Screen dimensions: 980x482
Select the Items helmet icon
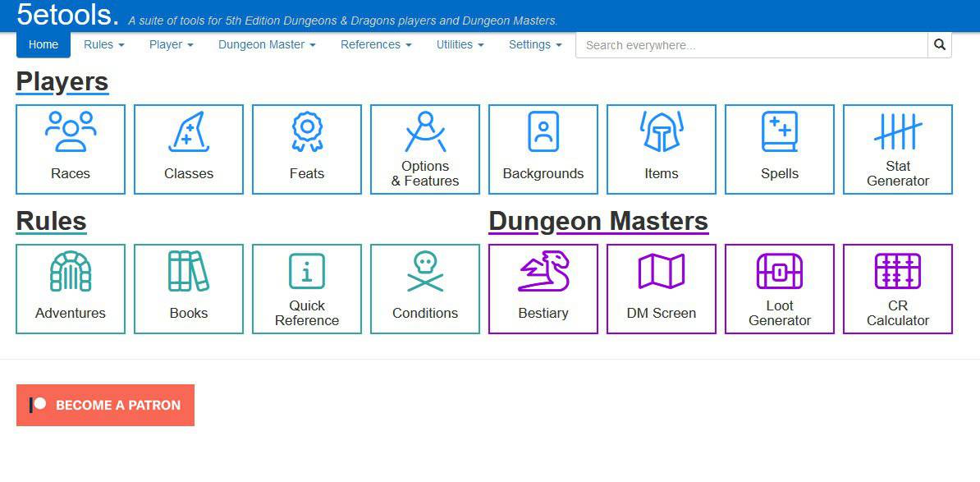pyautogui.click(x=662, y=132)
